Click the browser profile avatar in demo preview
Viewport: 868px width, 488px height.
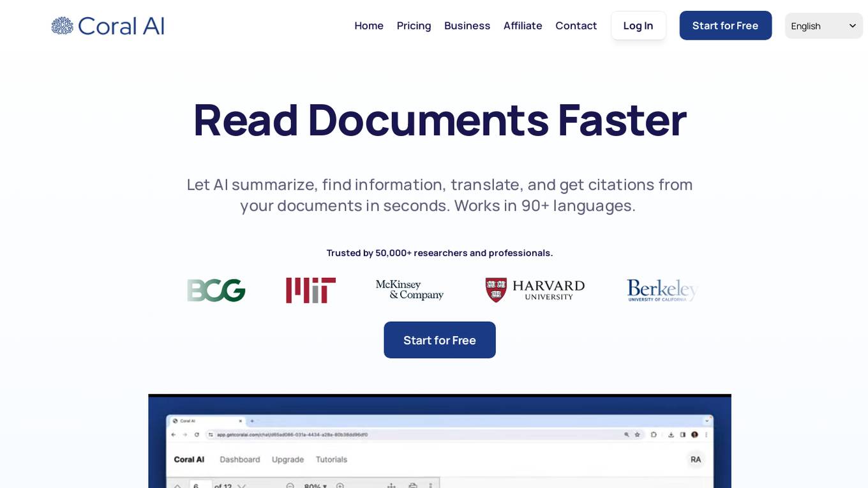pyautogui.click(x=694, y=434)
